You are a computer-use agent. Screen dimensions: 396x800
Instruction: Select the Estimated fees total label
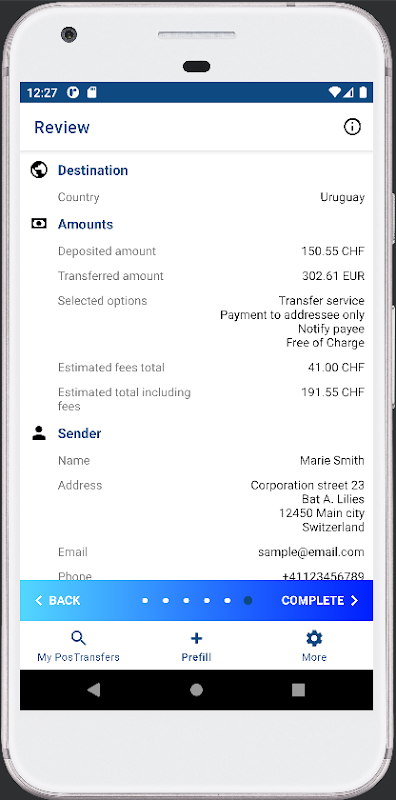point(111,367)
